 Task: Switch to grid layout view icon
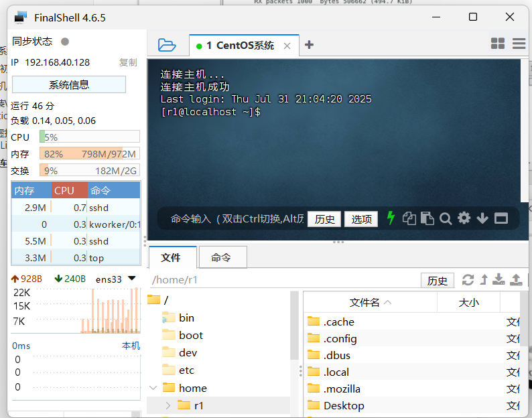tap(498, 44)
